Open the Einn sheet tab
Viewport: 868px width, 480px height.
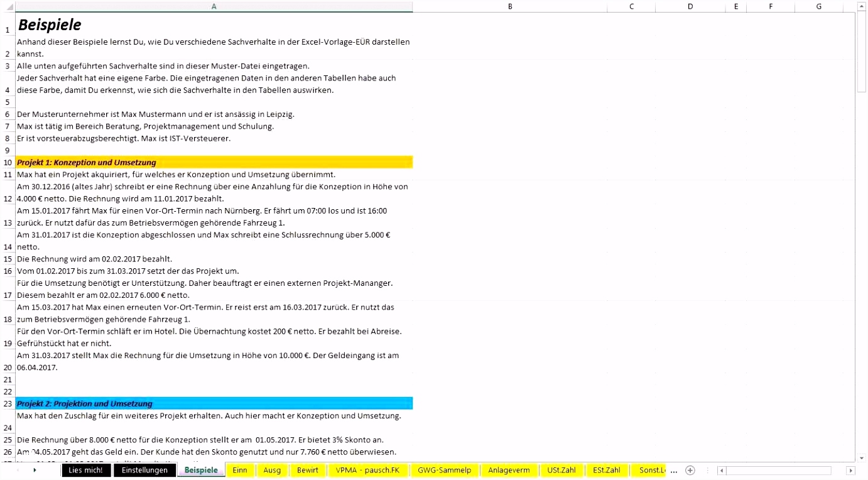click(240, 470)
